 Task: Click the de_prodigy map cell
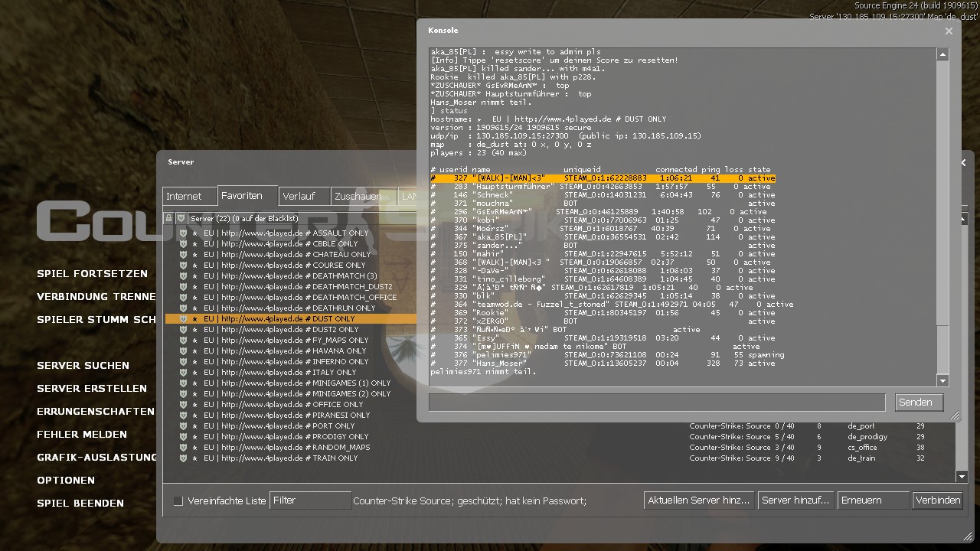867,437
